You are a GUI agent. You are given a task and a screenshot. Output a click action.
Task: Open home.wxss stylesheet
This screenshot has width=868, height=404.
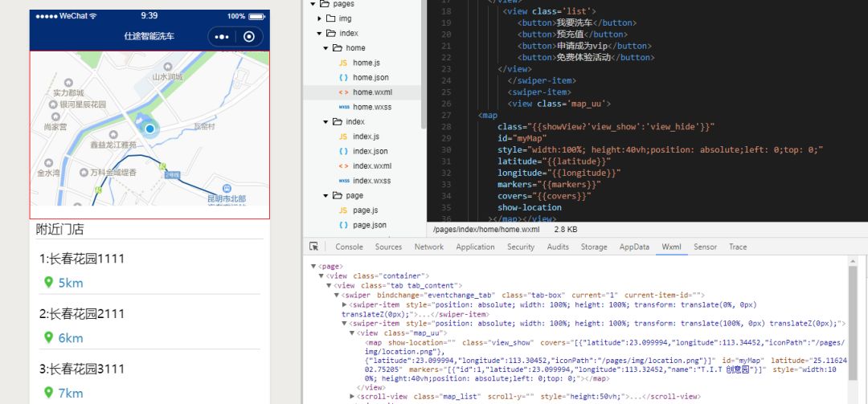tap(372, 107)
